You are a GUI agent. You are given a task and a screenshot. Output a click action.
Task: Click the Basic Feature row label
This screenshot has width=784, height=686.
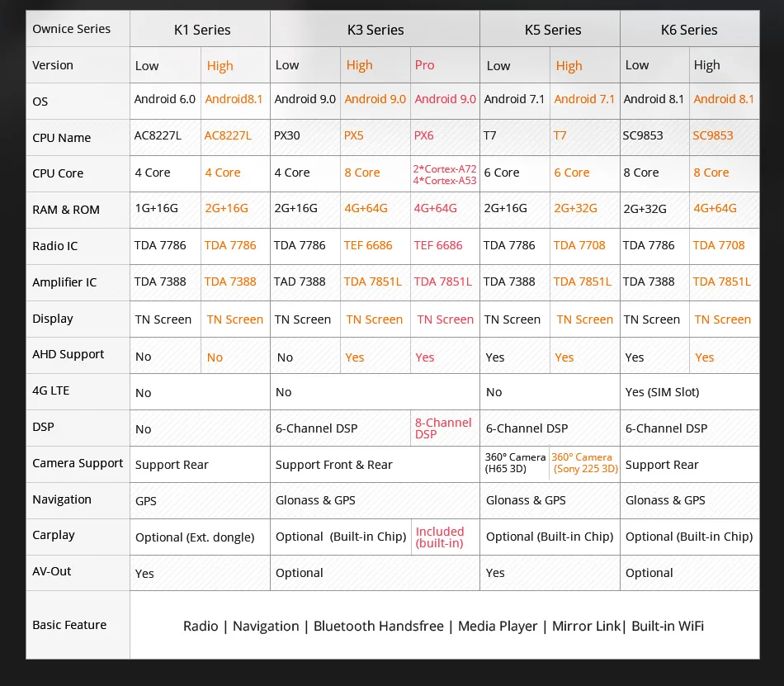(x=78, y=625)
